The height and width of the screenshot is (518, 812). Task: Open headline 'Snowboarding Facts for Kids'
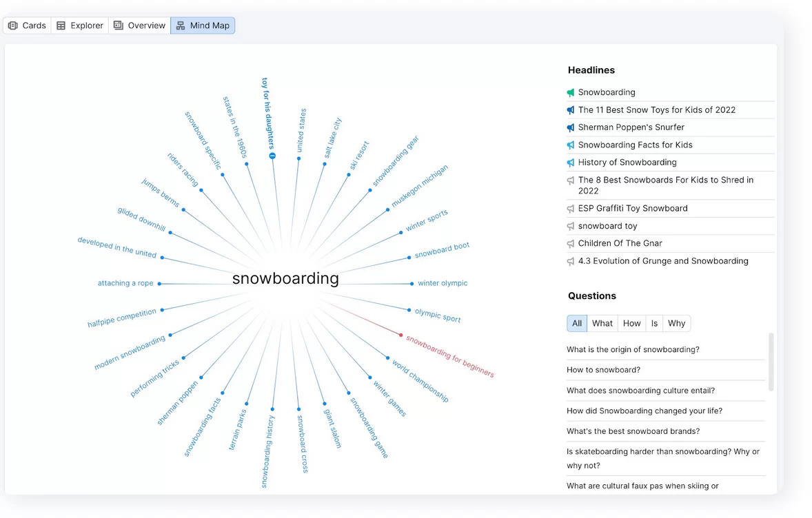pos(636,145)
